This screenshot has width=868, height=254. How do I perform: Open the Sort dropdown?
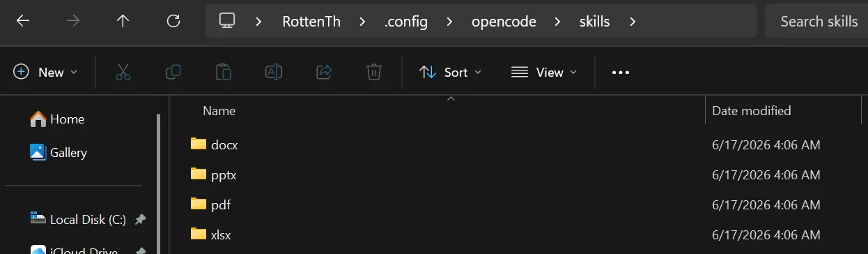(x=451, y=72)
